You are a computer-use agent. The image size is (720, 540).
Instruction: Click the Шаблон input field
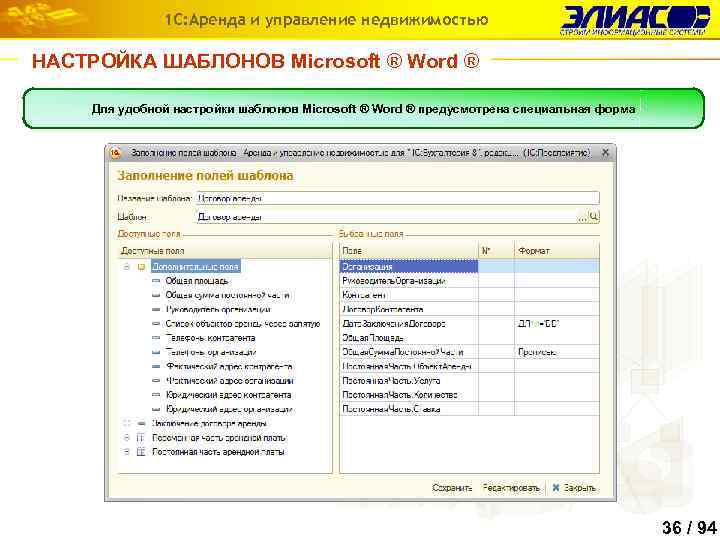[386, 217]
